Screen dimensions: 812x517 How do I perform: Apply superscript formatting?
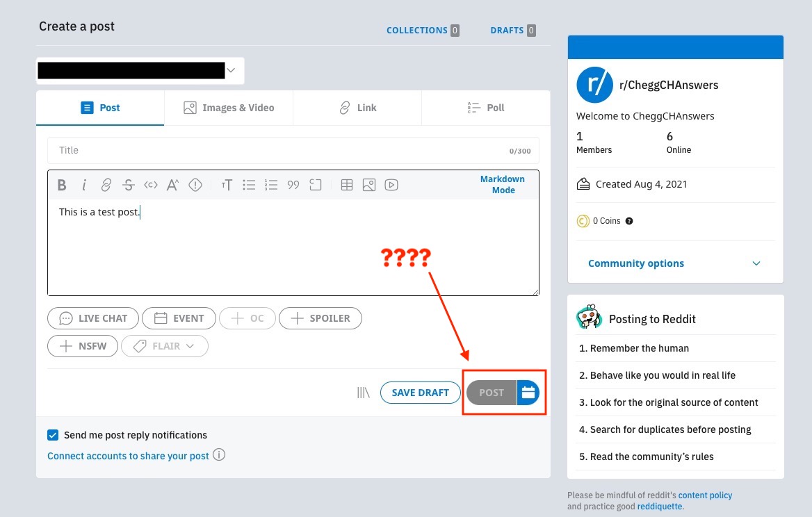point(173,185)
